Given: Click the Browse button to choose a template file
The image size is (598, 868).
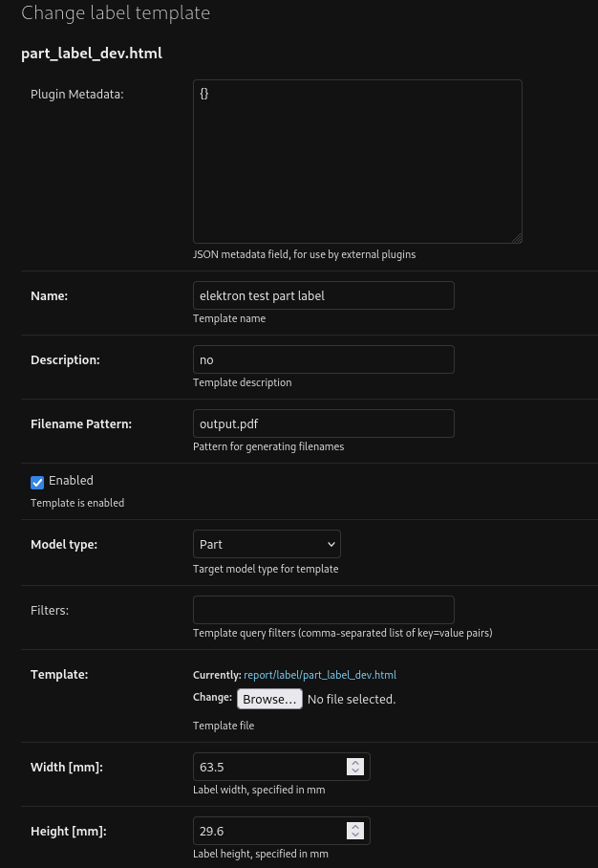Looking at the screenshot, I should [x=269, y=698].
